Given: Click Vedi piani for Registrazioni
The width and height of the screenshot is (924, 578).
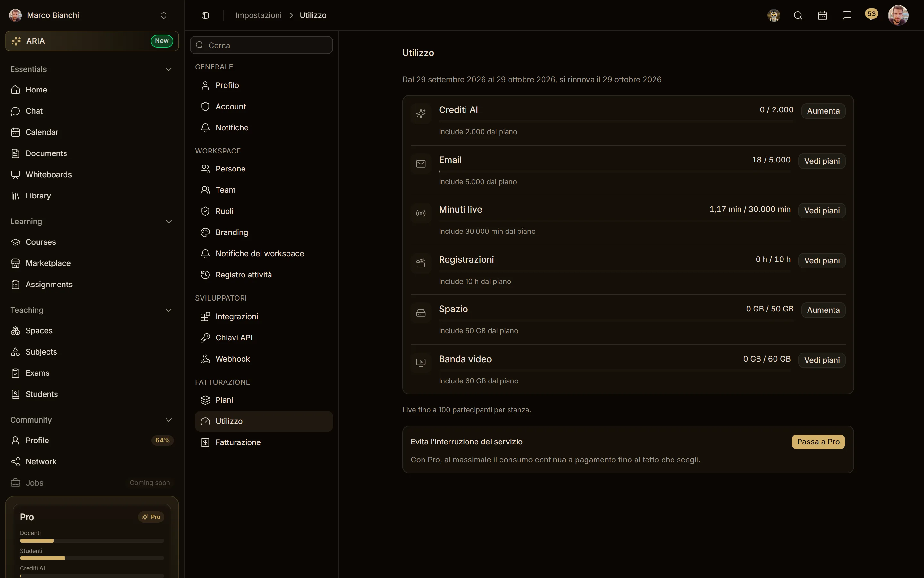Looking at the screenshot, I should tap(822, 261).
